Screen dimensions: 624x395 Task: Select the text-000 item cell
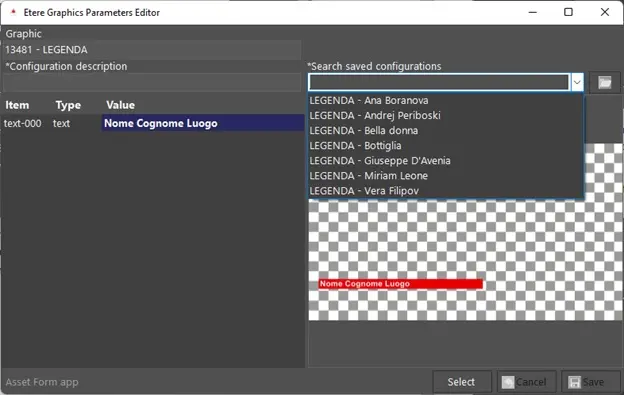point(23,123)
